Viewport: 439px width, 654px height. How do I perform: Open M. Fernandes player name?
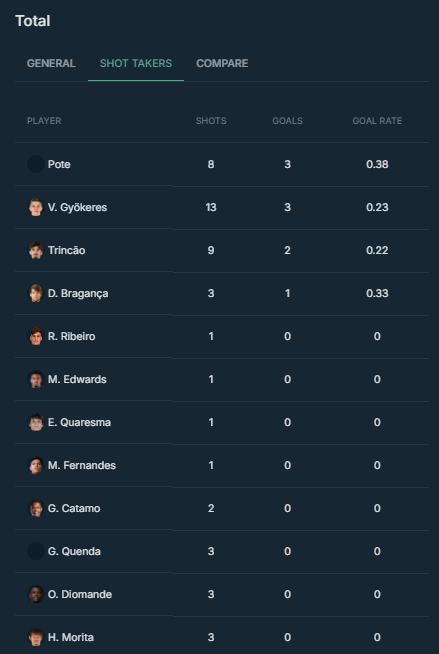coord(82,465)
